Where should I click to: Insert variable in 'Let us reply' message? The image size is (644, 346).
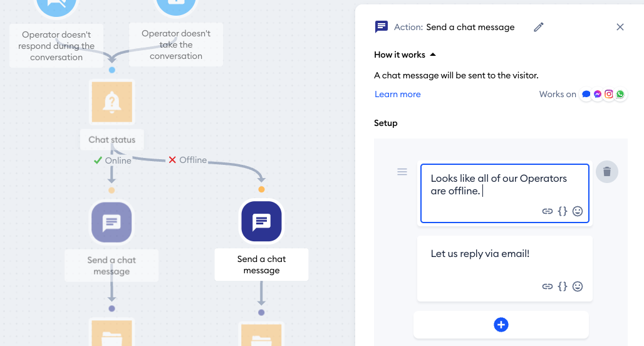pyautogui.click(x=563, y=286)
